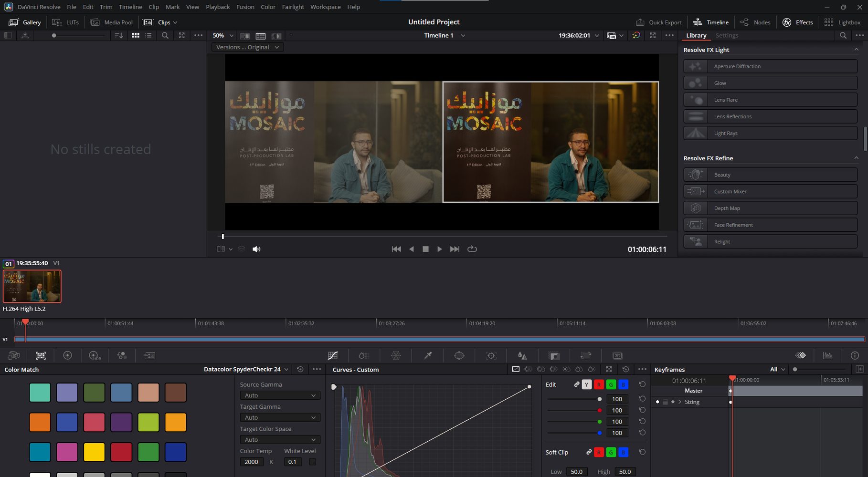
Task: Toggle the Y luminance curve channel
Action: coord(587,384)
